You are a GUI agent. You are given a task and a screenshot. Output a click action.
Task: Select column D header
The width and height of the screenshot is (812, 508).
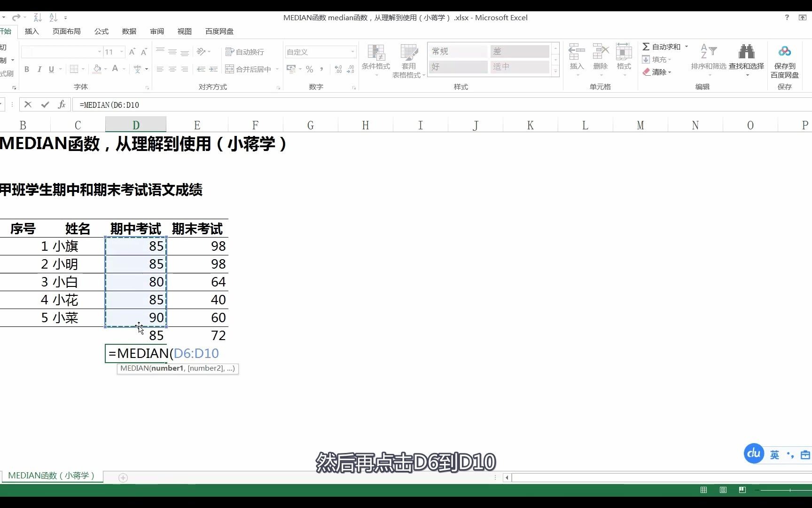click(136, 125)
